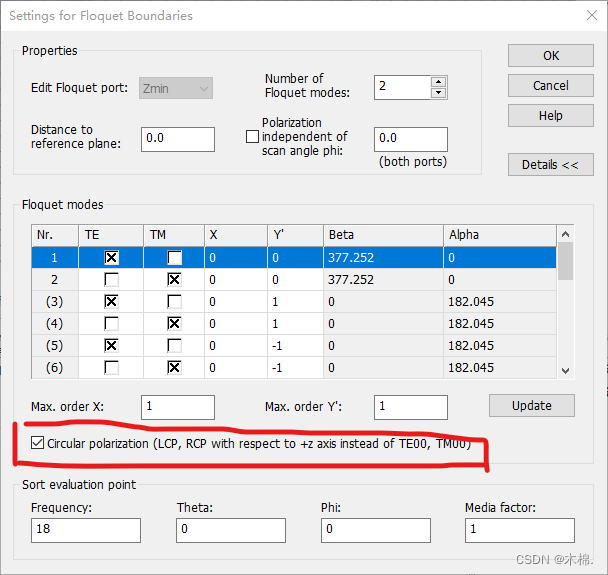Click the Y' column header
This screenshot has width=608, height=575.
295,235
